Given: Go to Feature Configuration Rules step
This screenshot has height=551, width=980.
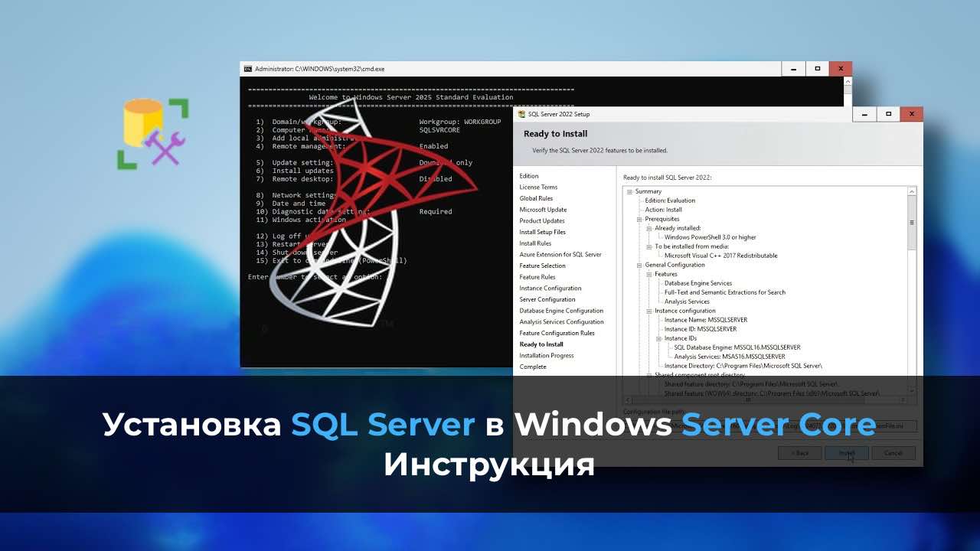Looking at the screenshot, I should point(557,333).
